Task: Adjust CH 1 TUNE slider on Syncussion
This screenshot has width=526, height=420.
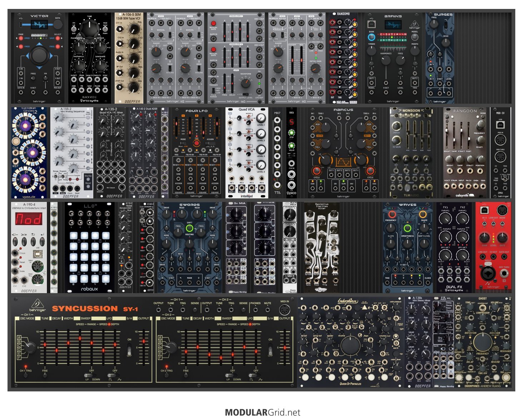Action: (x=45, y=347)
